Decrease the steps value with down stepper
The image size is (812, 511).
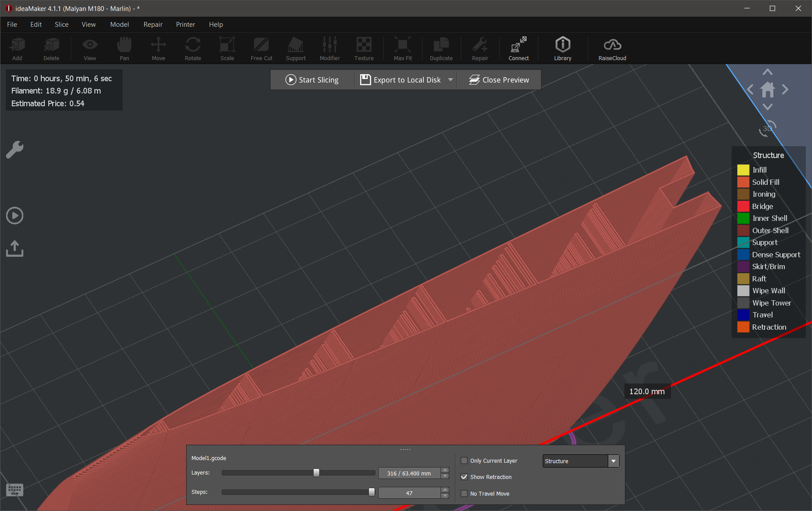(445, 496)
